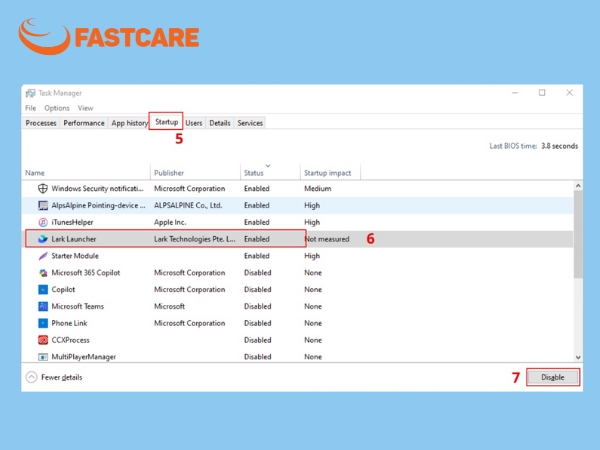
Task: Click the Windows Security notification shield icon
Action: coord(43,188)
